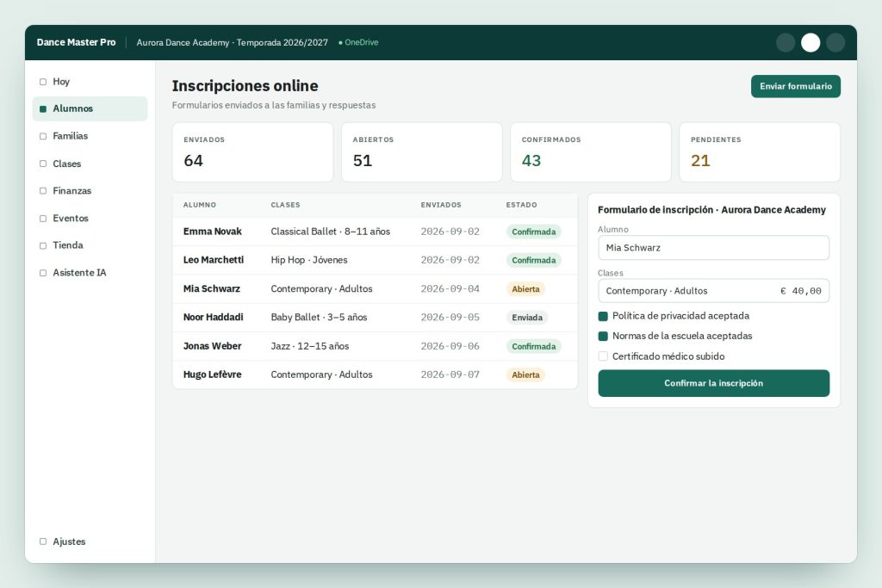
Task: Go to Familias in the sidebar
Action: [90, 136]
